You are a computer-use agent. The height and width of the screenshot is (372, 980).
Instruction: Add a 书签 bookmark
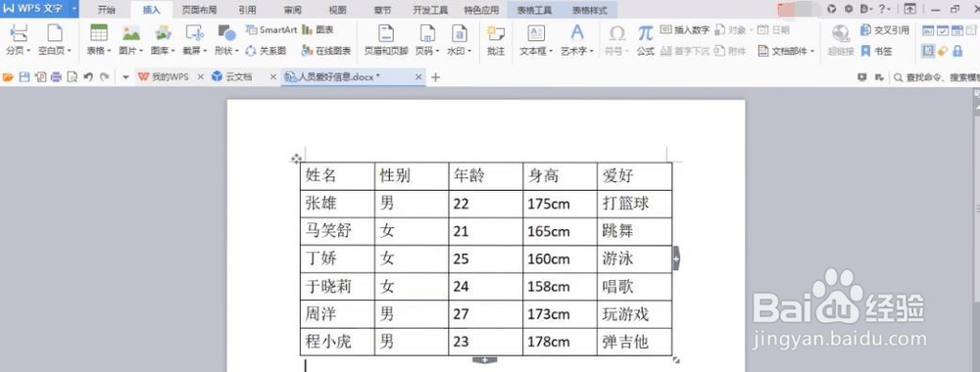click(x=877, y=51)
